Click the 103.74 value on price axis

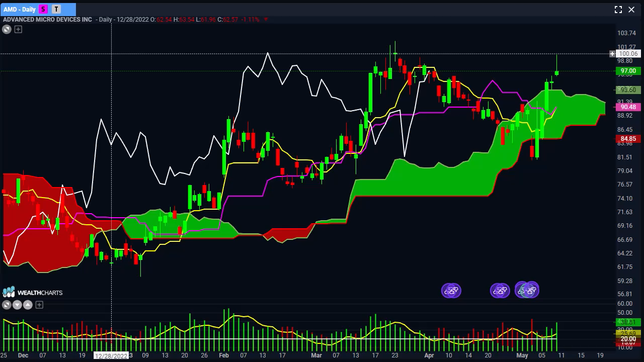(x=626, y=33)
